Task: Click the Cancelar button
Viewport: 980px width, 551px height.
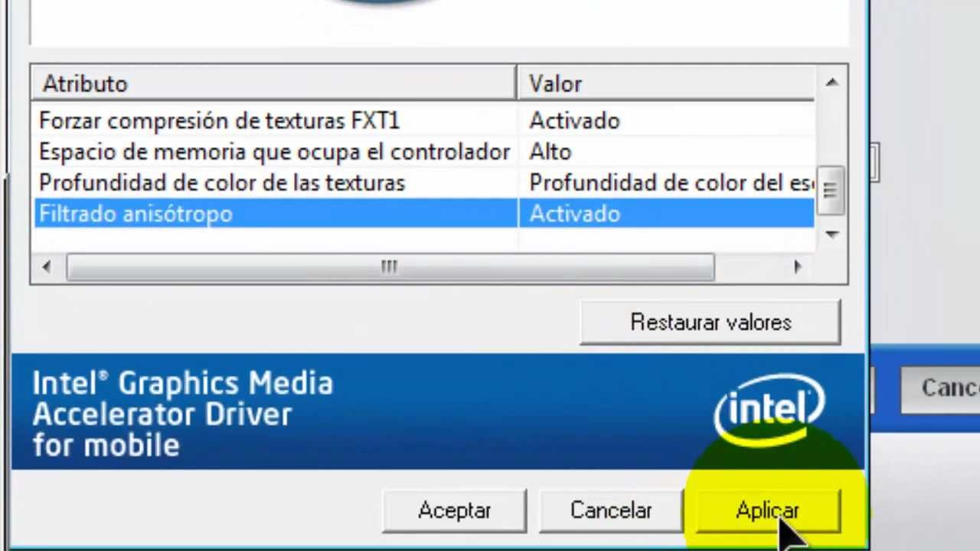Action: tap(610, 510)
